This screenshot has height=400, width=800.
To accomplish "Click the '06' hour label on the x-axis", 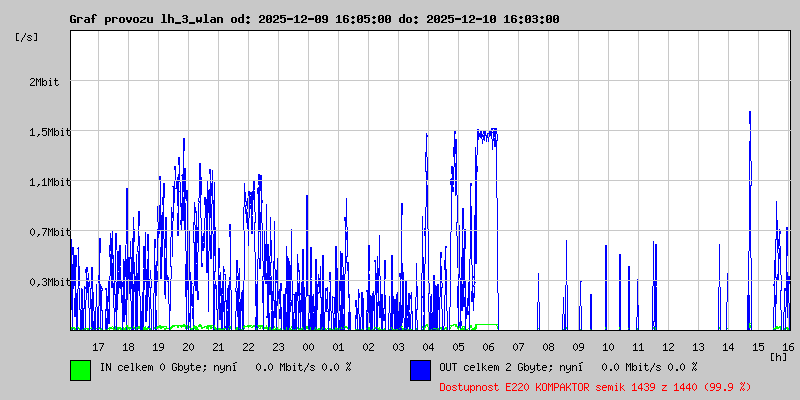I will (x=488, y=347).
